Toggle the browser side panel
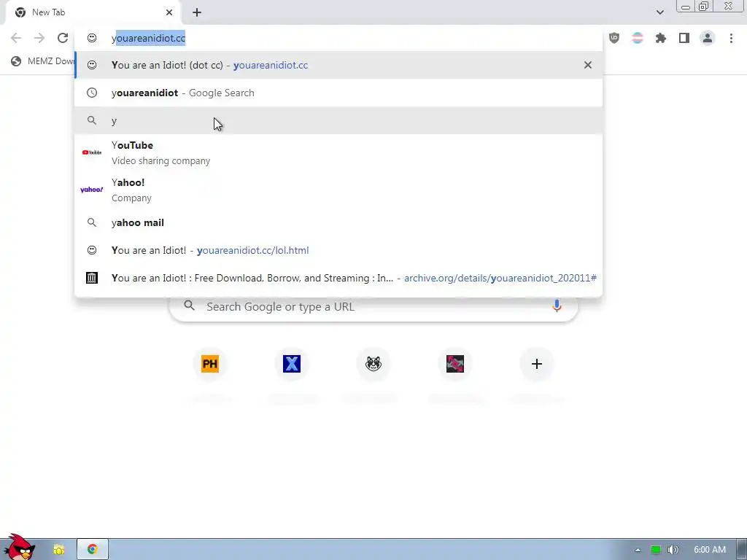Screen dimensions: 747x560 coord(684,38)
